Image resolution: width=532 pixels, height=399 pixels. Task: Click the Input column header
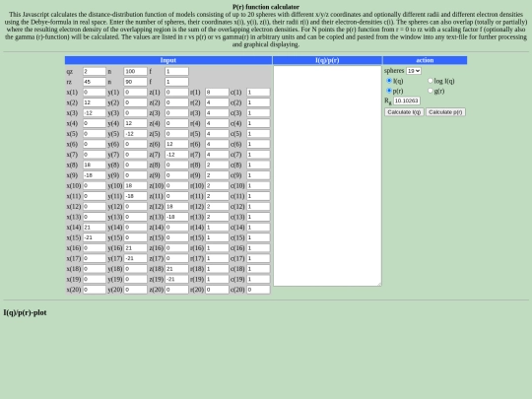point(168,60)
